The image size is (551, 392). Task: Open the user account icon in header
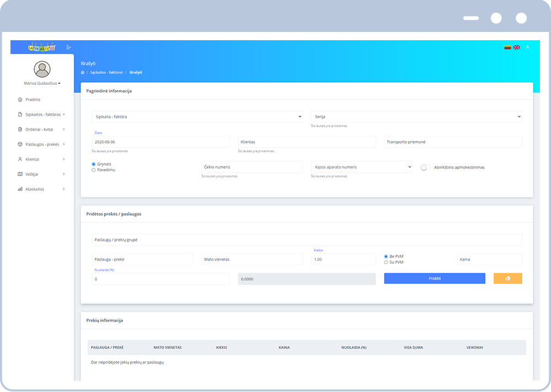pyautogui.click(x=527, y=47)
